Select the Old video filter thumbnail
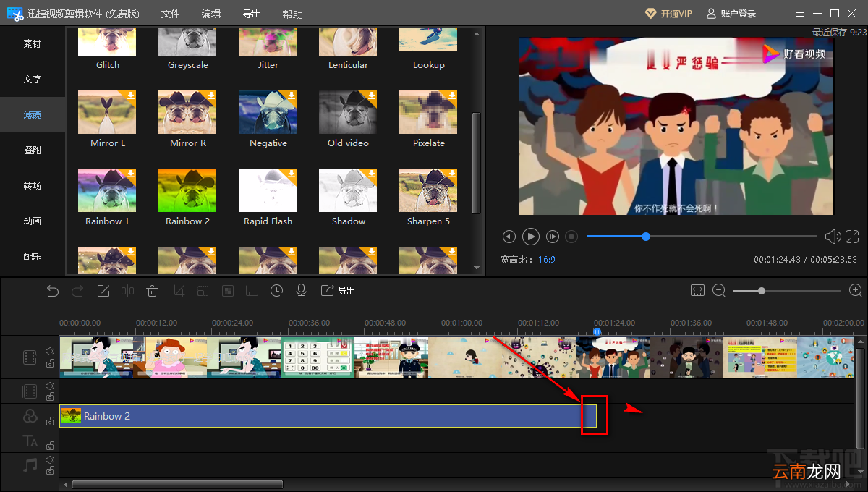 (x=348, y=112)
